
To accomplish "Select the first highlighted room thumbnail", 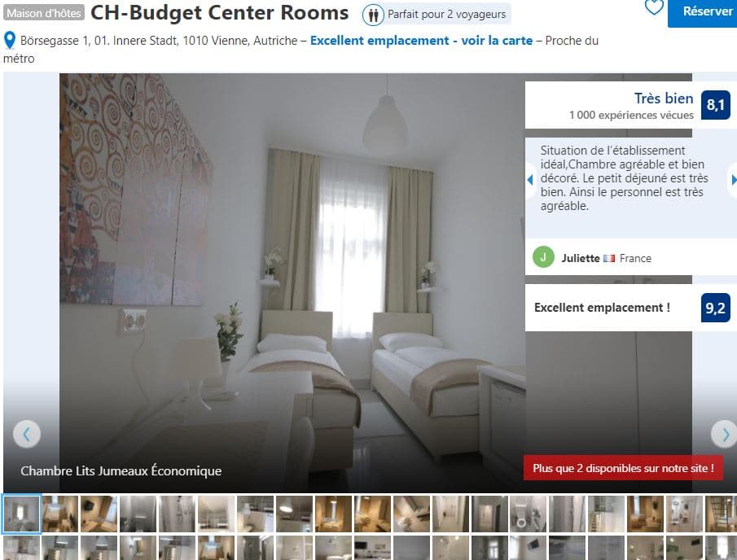I will click(x=22, y=514).
